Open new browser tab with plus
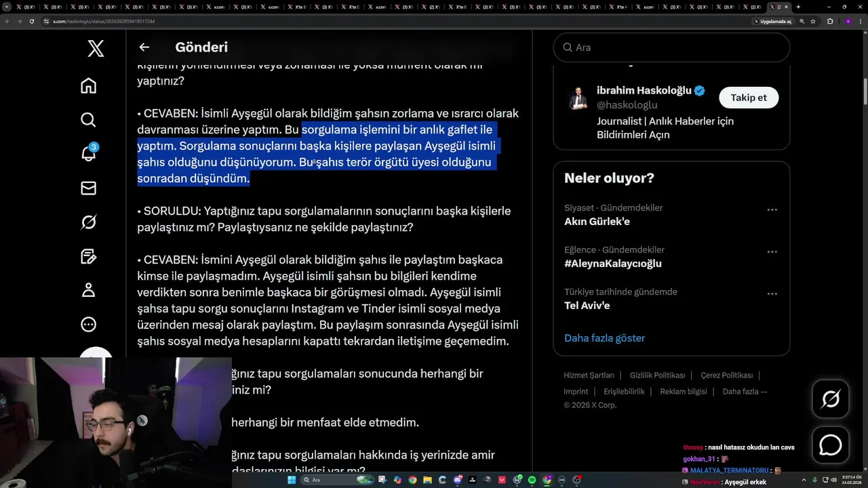Viewport: 868px width, 488px height. (798, 7)
